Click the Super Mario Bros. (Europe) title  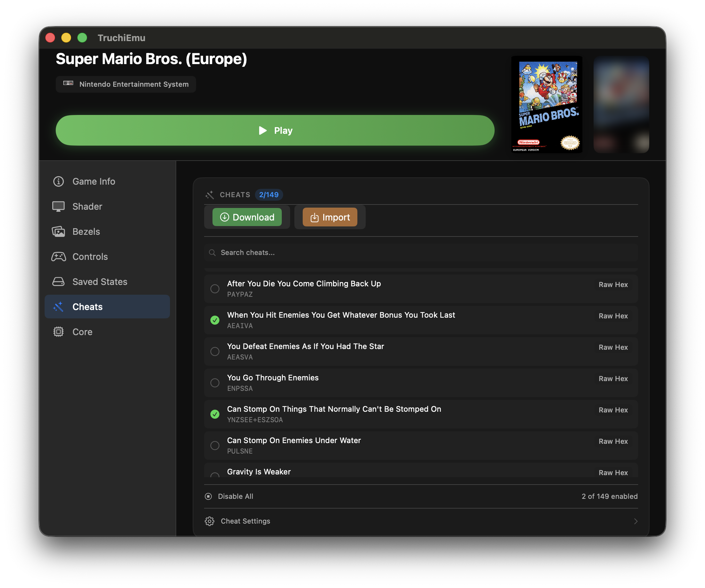pyautogui.click(x=152, y=59)
